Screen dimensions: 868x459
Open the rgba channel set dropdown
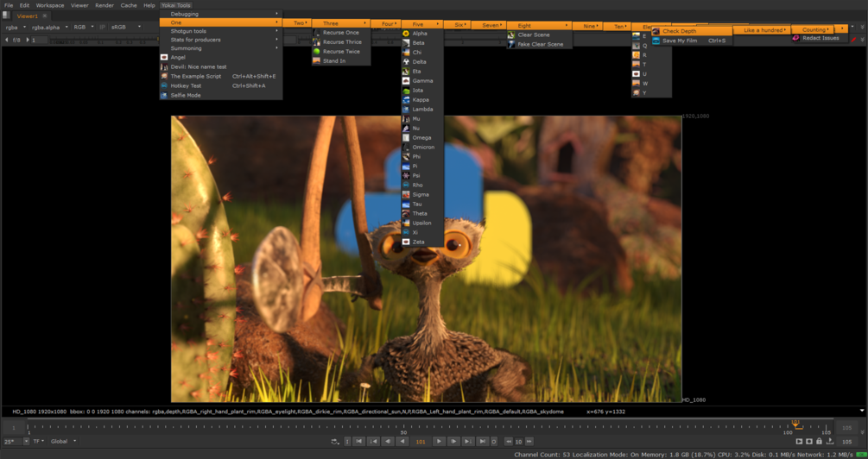point(16,27)
